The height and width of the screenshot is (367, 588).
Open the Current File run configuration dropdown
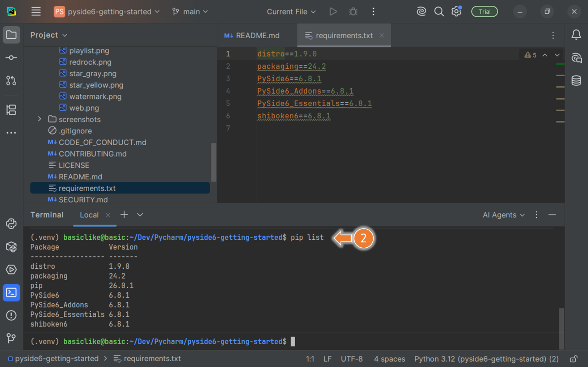(x=291, y=12)
